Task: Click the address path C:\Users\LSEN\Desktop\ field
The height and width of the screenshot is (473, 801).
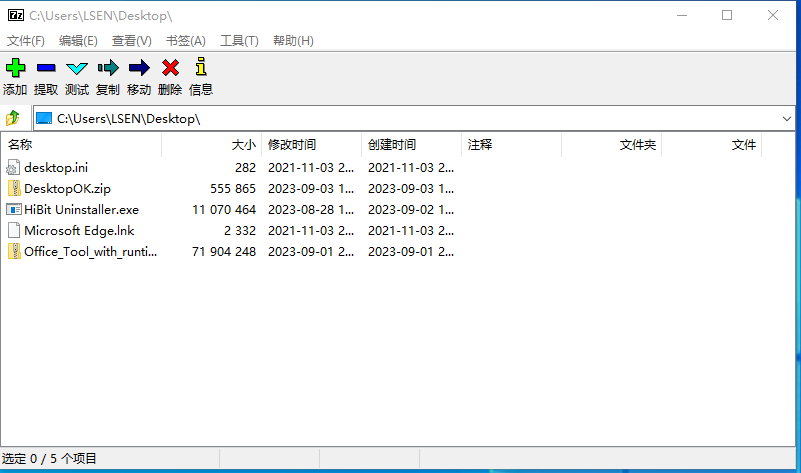Action: pyautogui.click(x=414, y=119)
